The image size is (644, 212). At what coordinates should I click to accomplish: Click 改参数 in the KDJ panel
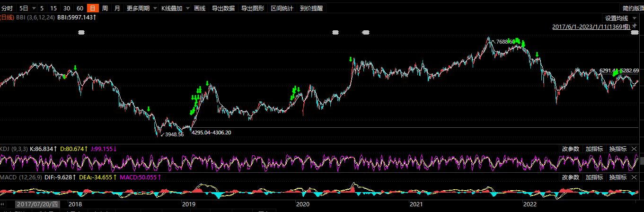tap(570, 149)
